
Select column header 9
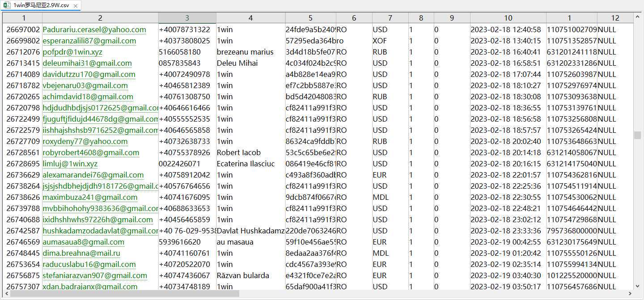pyautogui.click(x=452, y=18)
